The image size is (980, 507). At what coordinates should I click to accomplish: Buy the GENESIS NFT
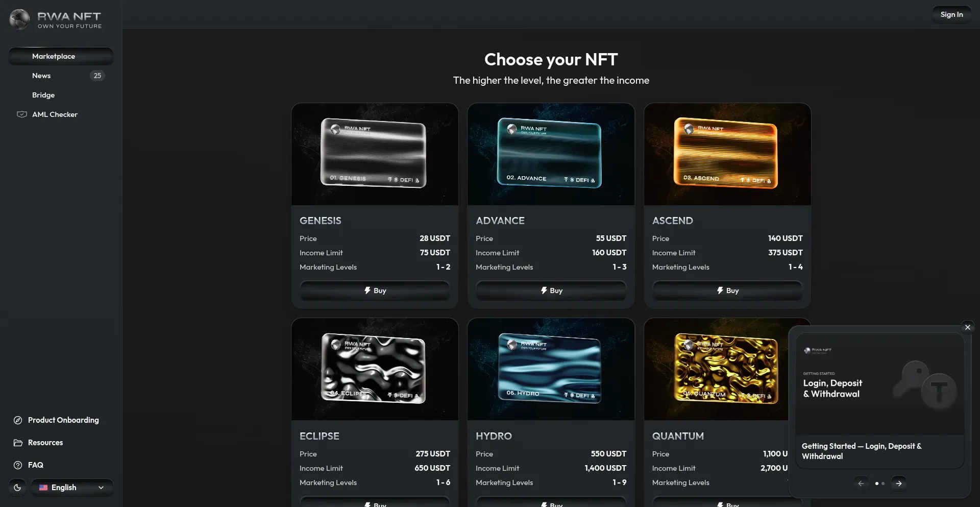tap(375, 291)
